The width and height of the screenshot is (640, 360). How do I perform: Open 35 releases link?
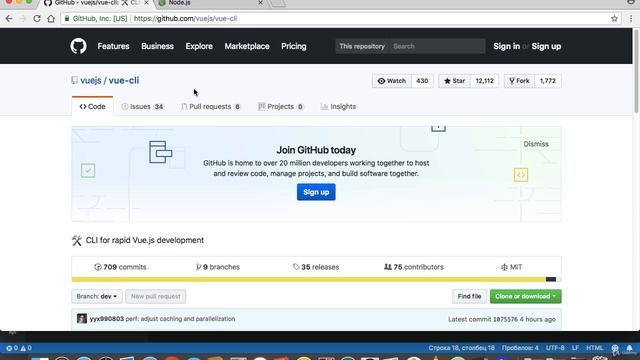(316, 267)
